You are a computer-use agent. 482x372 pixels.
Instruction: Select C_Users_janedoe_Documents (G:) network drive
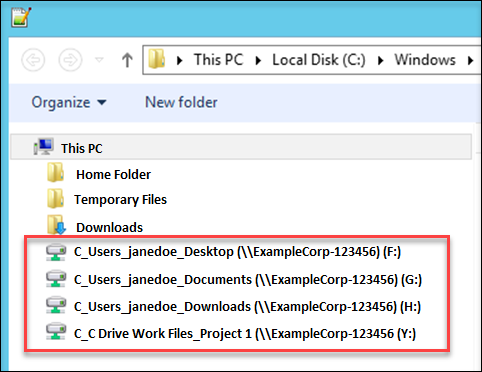point(248,280)
